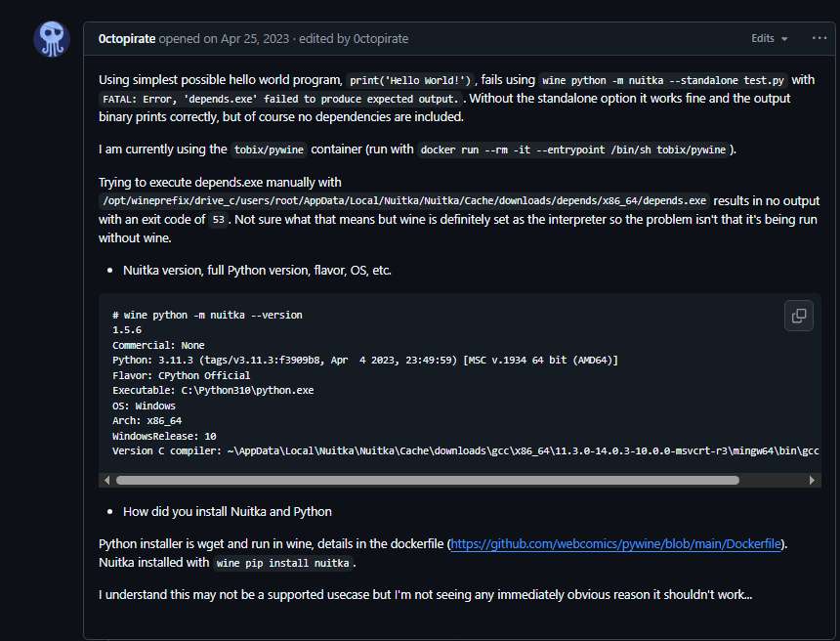Screen dimensions: 840x641
Task: Click the exit code 53 inline code
Action: pos(218,220)
